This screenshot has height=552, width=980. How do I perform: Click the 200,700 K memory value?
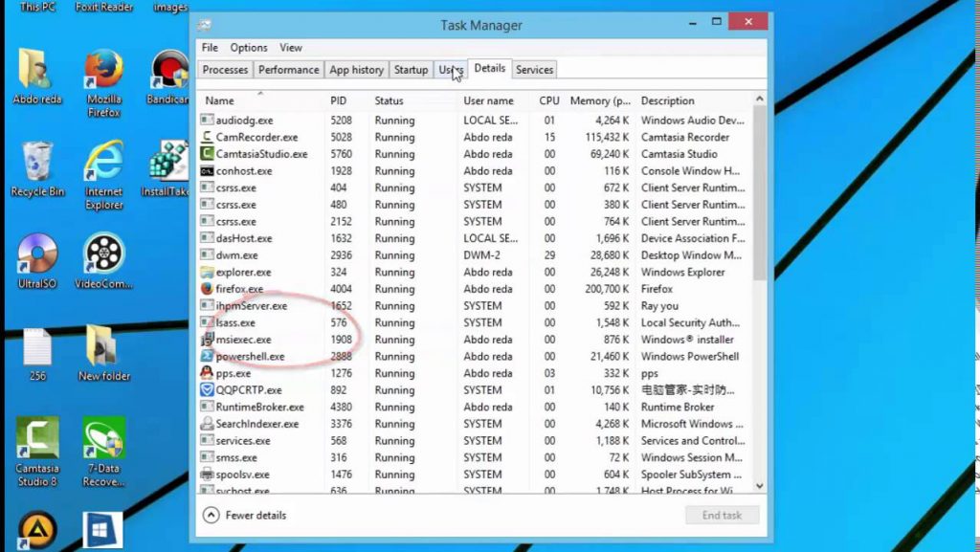tap(607, 289)
